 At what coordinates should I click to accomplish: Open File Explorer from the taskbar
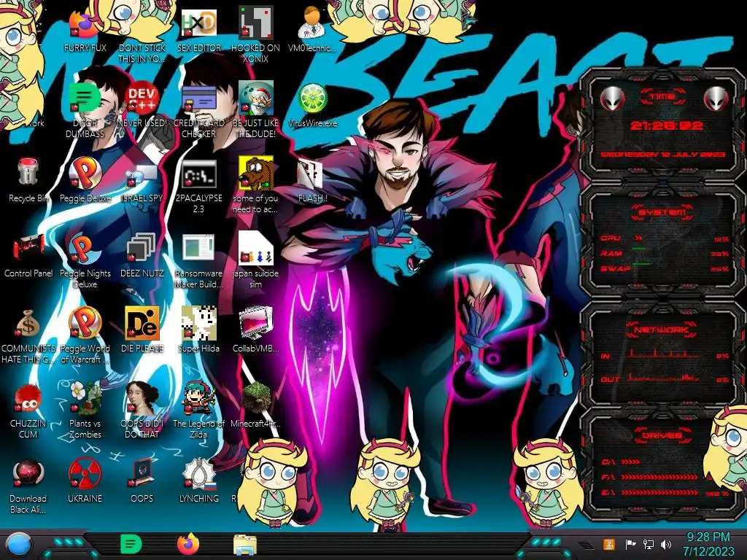[x=245, y=545]
